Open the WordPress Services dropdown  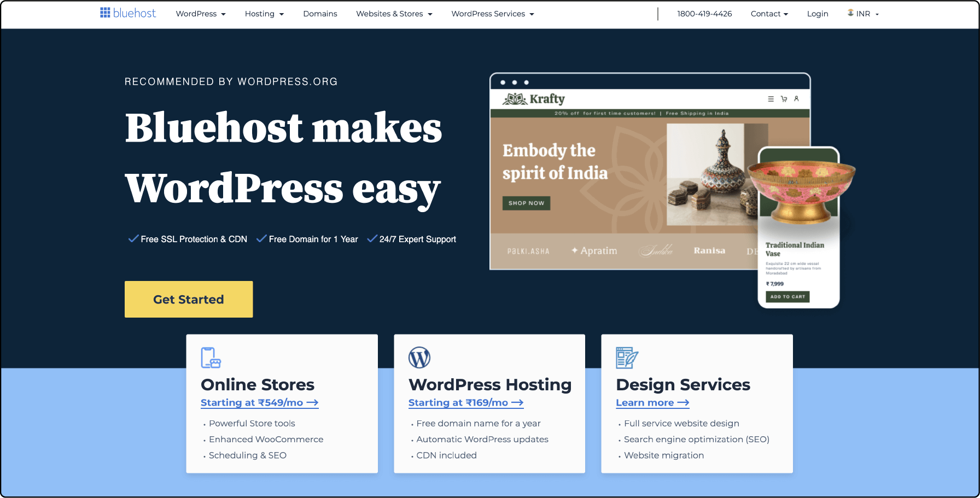pyautogui.click(x=493, y=14)
